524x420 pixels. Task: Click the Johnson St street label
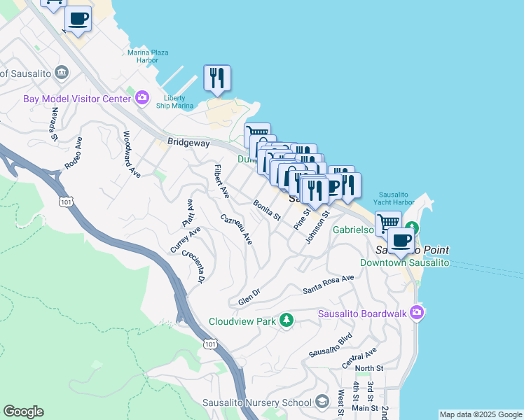317,227
